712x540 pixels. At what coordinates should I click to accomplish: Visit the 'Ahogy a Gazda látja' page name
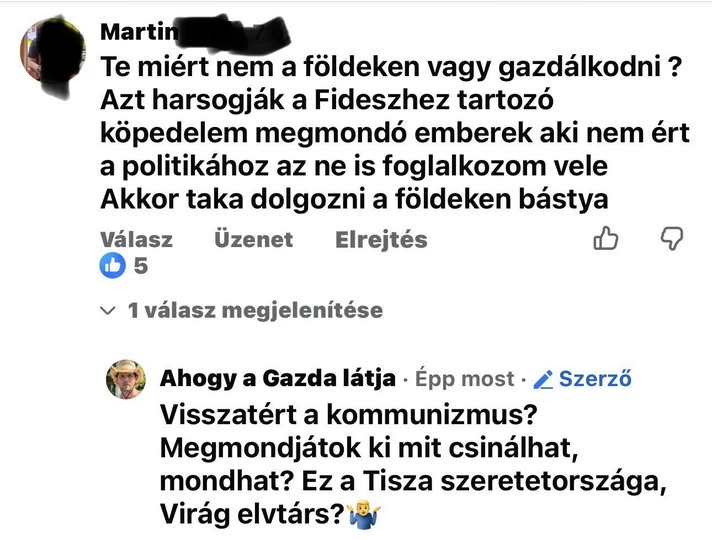pos(277,379)
